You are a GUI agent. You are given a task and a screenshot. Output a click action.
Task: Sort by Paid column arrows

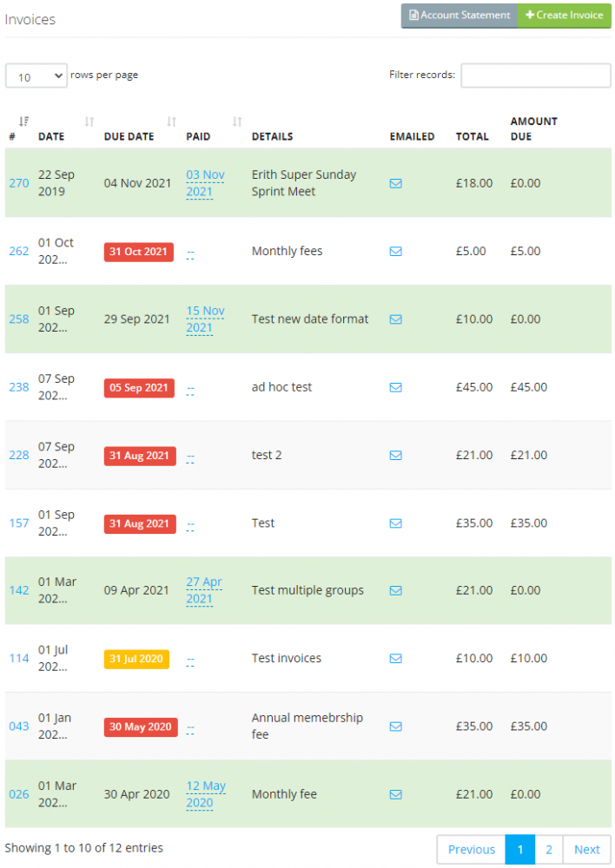click(237, 122)
